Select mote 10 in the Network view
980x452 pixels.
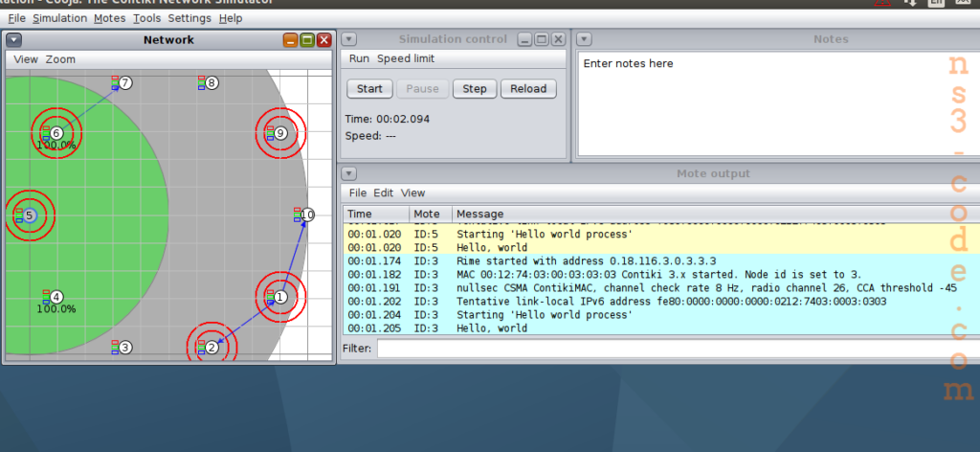coord(307,215)
